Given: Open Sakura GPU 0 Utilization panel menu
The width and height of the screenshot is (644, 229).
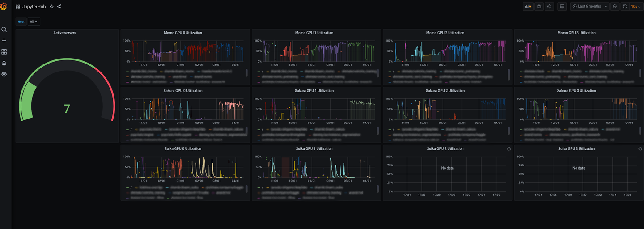Looking at the screenshot, I should [182, 91].
